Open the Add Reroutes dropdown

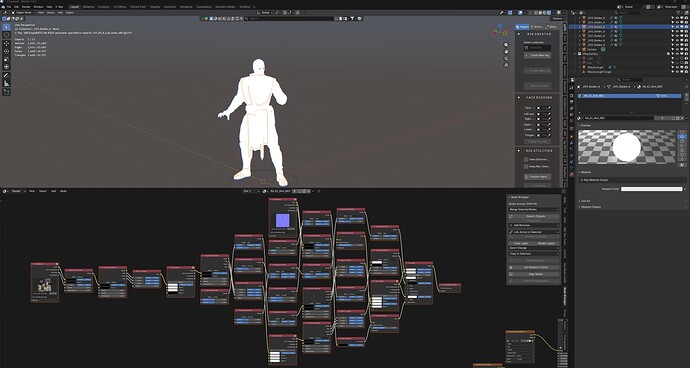[534, 225]
